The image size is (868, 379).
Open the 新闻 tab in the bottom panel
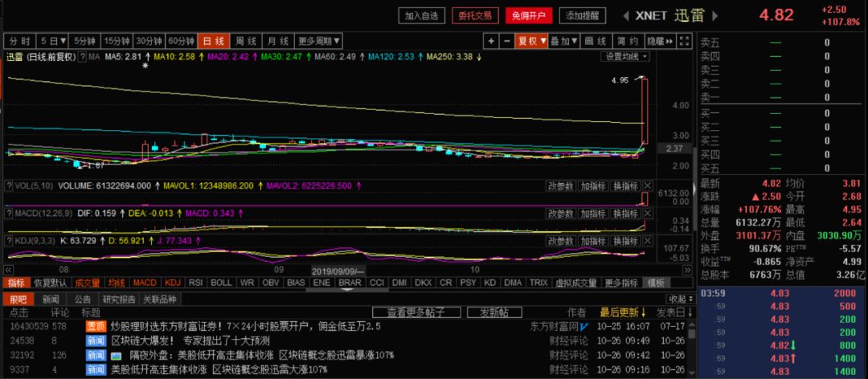[51, 300]
